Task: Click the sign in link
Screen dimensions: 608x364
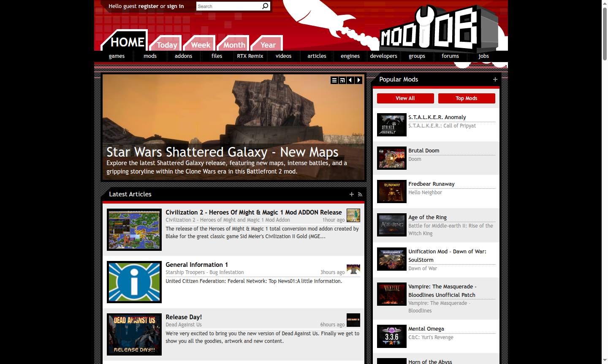Action: coord(176,6)
